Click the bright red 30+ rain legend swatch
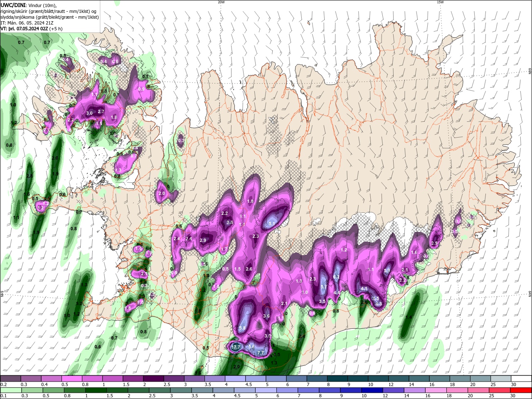This screenshot has height=399, width=532. click(x=522, y=390)
